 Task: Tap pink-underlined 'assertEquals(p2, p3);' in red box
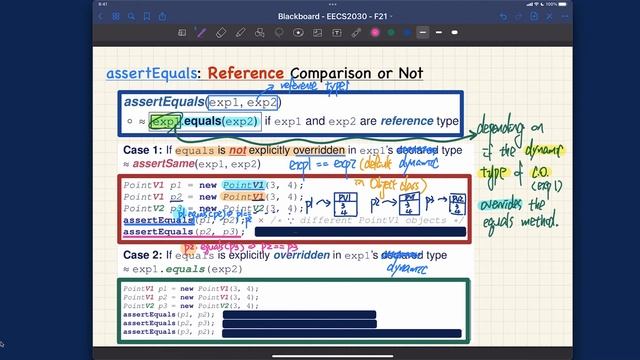(184, 232)
